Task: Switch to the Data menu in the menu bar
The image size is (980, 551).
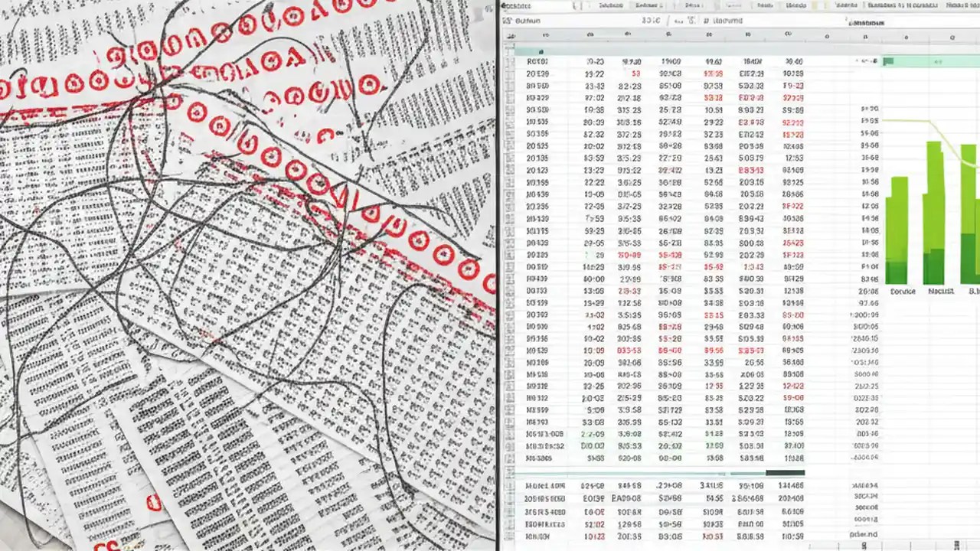Action: coord(647,5)
